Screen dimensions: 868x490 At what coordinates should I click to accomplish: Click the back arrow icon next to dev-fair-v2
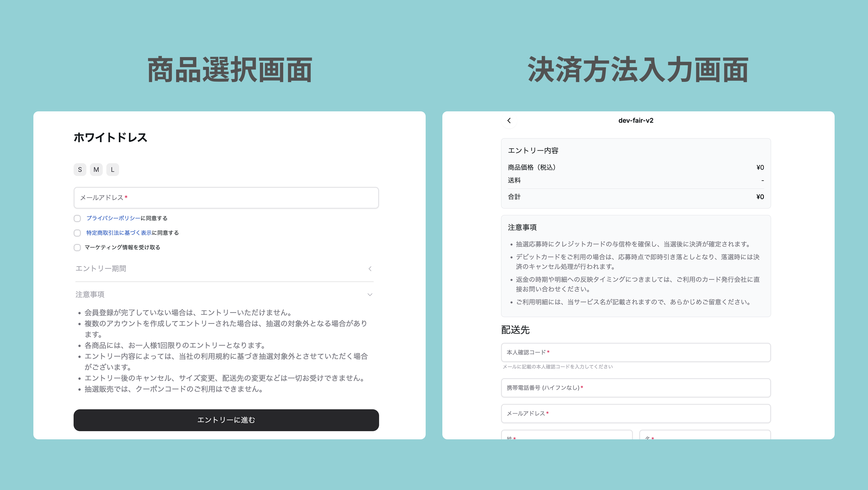click(509, 120)
